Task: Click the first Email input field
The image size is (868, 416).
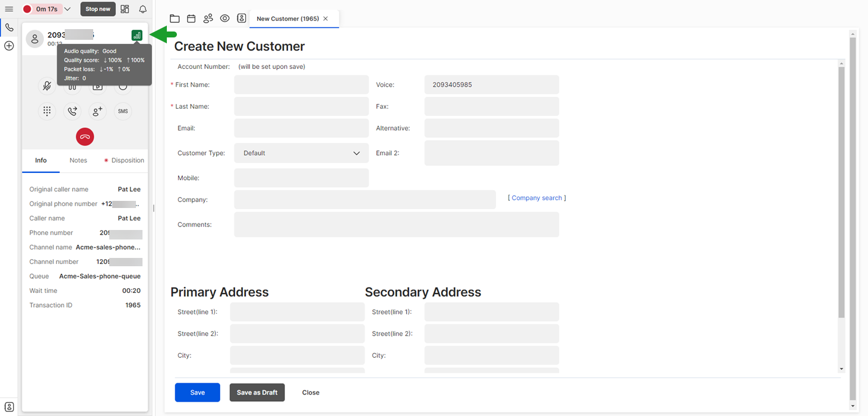Action: pos(302,128)
